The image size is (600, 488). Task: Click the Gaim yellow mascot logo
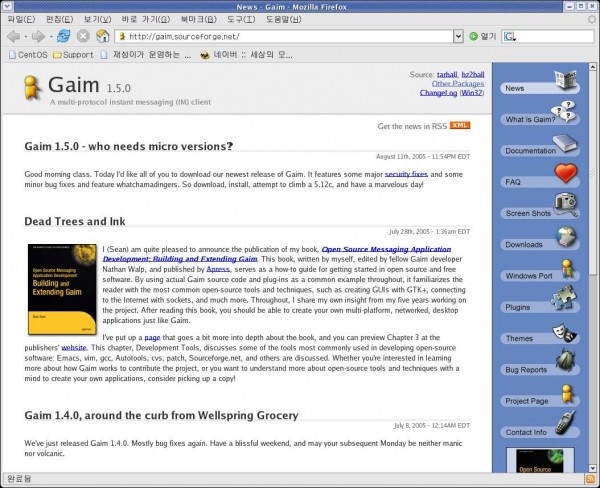click(x=32, y=88)
